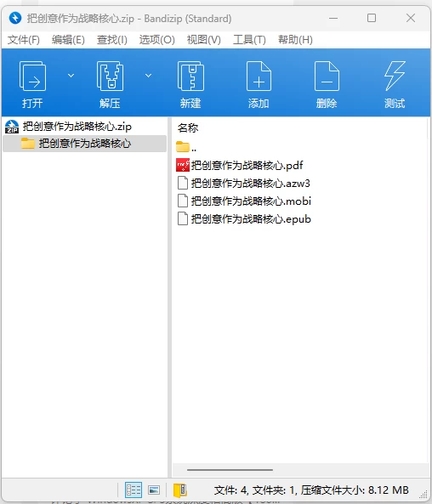432x504 pixels.
Task: Click the Extract (解压) toolbar icon
Action: coord(110,76)
